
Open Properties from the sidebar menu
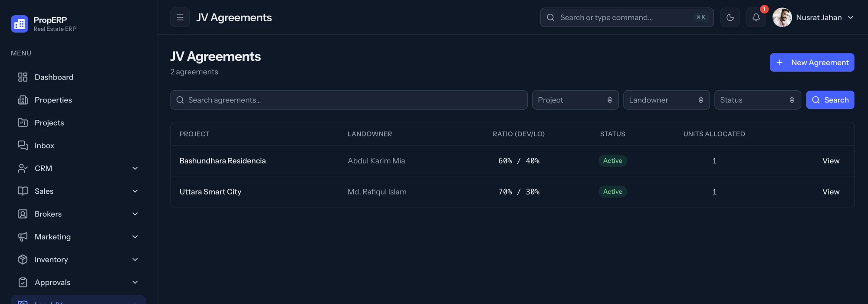click(78, 100)
